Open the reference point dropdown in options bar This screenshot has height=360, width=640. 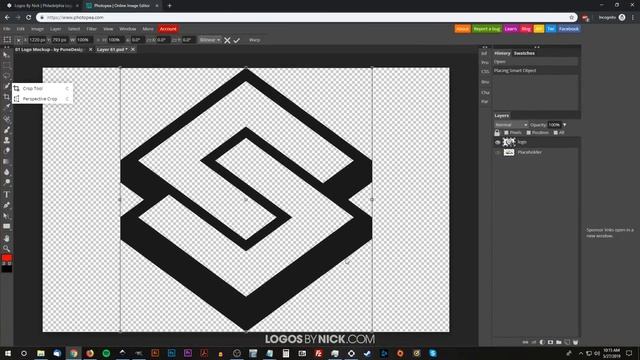(x=18, y=40)
